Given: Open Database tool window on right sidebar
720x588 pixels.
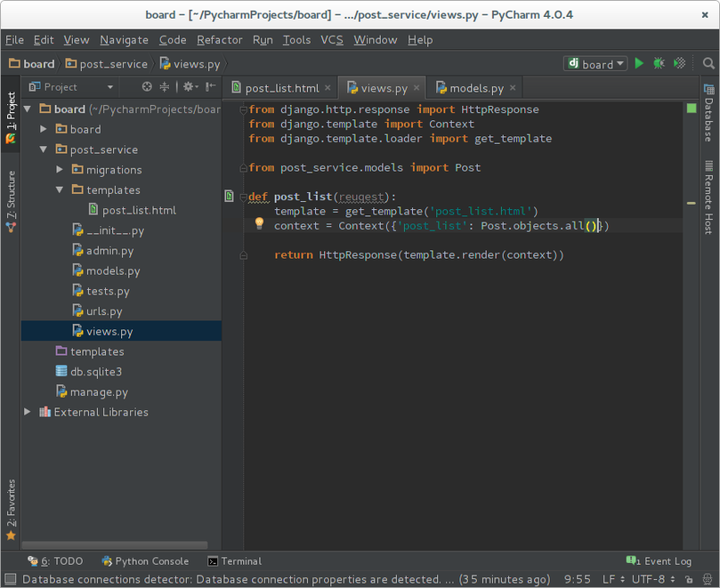Looking at the screenshot, I should [x=709, y=113].
